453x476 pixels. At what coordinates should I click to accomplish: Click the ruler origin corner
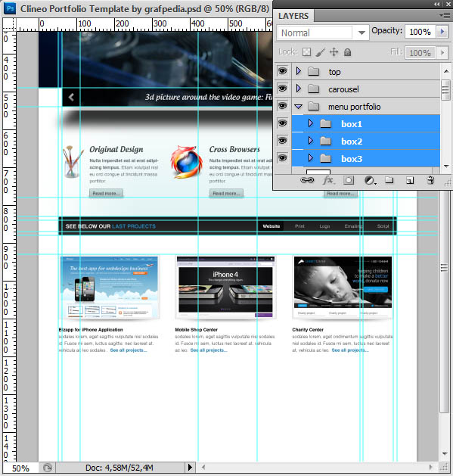9,24
